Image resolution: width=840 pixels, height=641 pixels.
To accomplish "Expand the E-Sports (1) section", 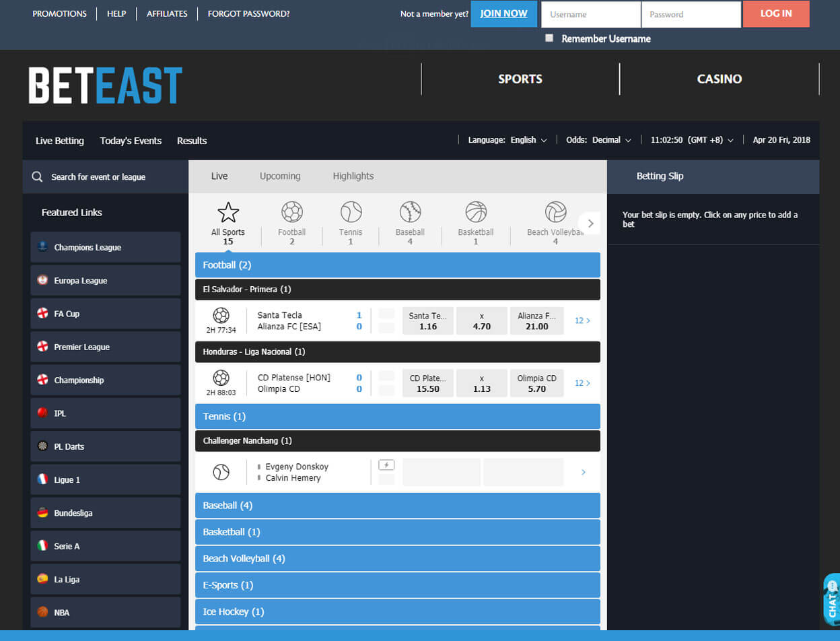I will (398, 585).
